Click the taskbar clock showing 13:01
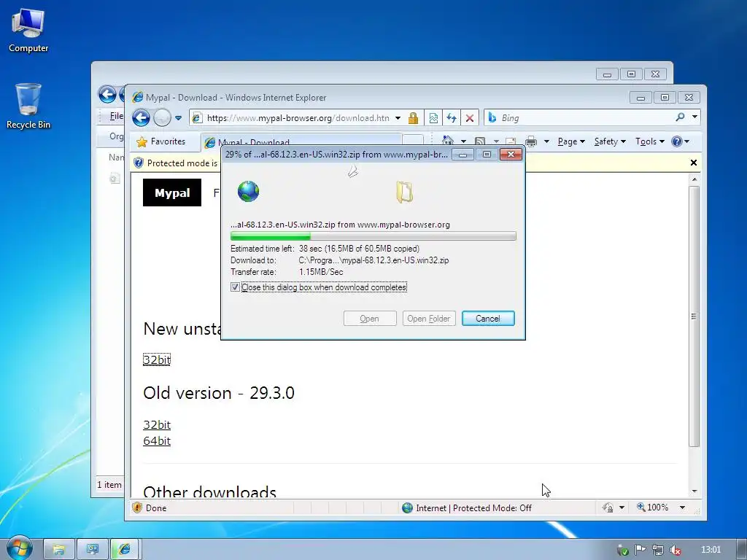 pyautogui.click(x=711, y=550)
